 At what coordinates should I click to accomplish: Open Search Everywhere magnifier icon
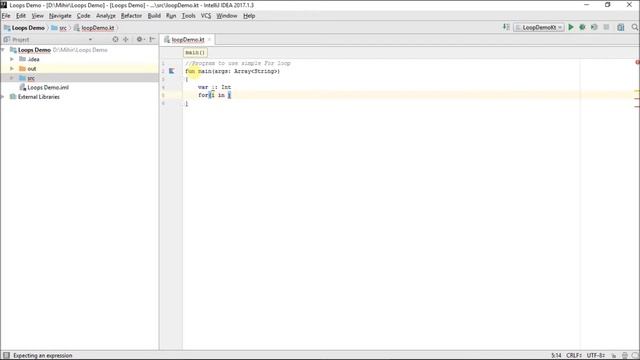click(635, 27)
